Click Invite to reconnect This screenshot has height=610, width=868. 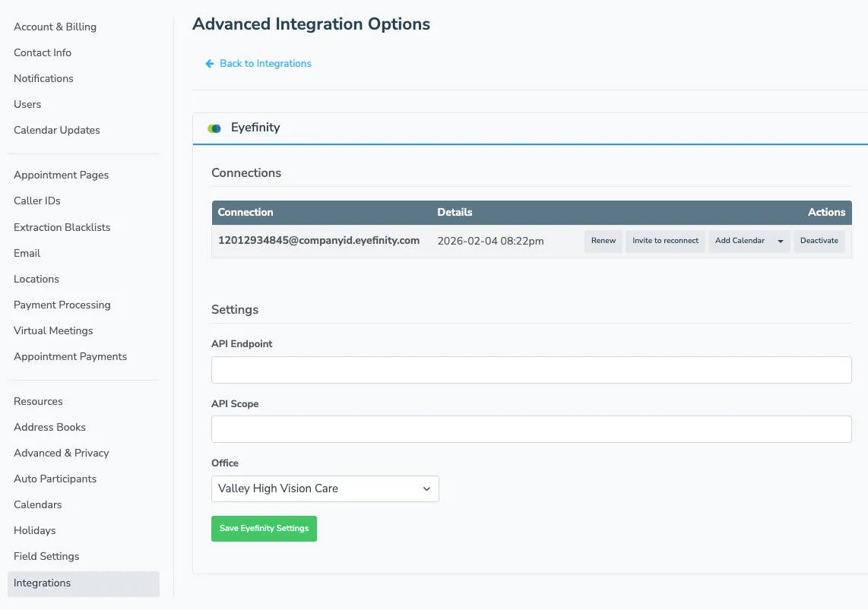(x=665, y=241)
